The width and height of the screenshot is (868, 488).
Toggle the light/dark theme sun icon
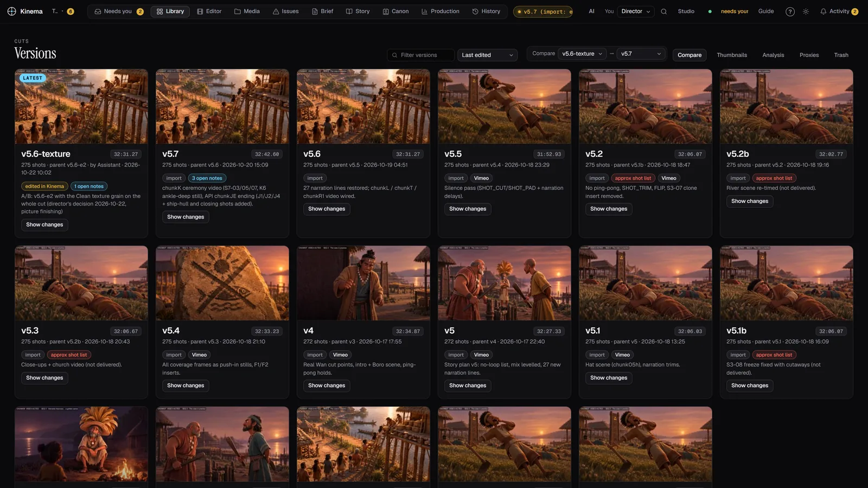click(x=806, y=11)
